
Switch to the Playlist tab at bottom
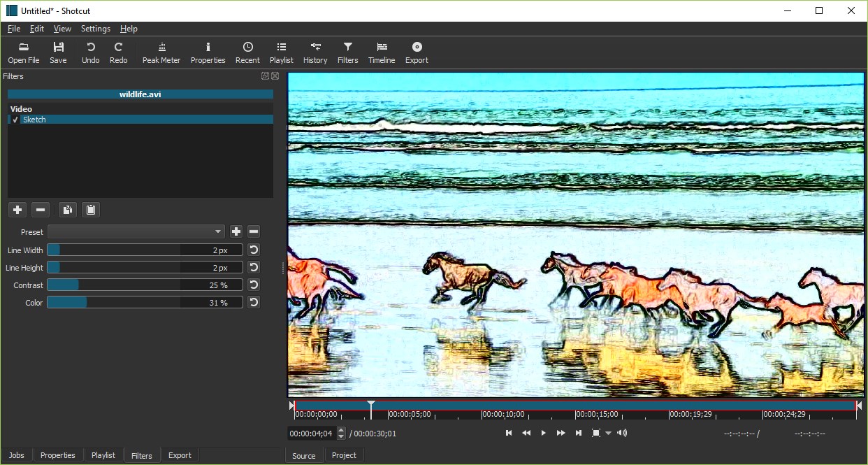(x=103, y=455)
